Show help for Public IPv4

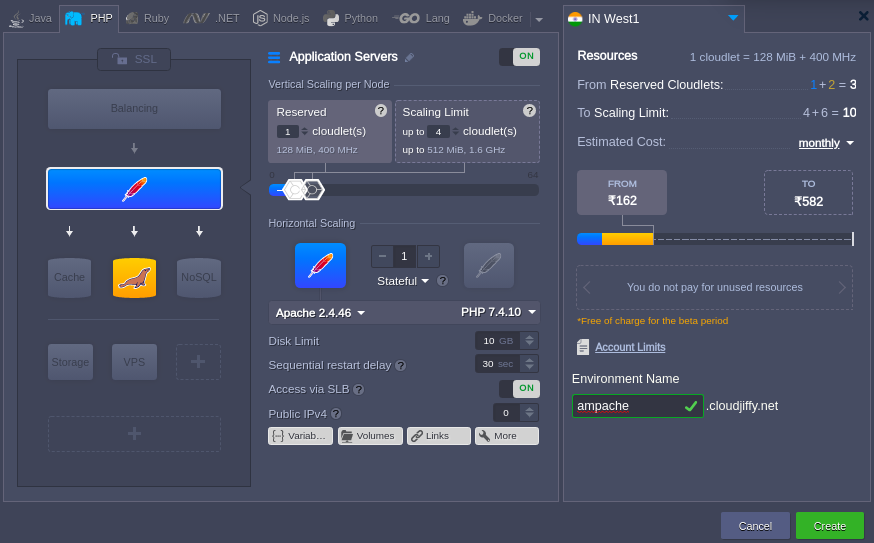pyautogui.click(x=336, y=414)
